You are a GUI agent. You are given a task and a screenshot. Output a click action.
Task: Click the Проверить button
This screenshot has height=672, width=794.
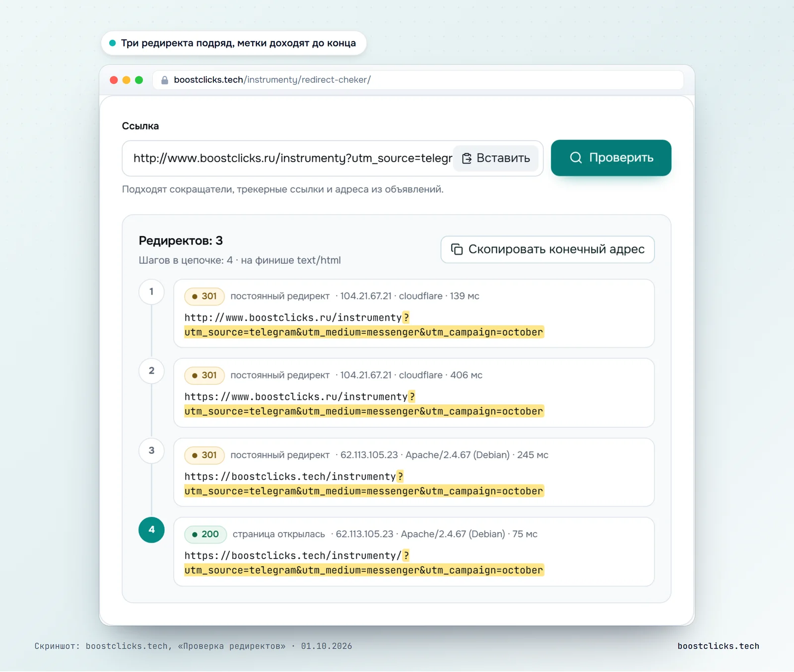[x=611, y=158]
